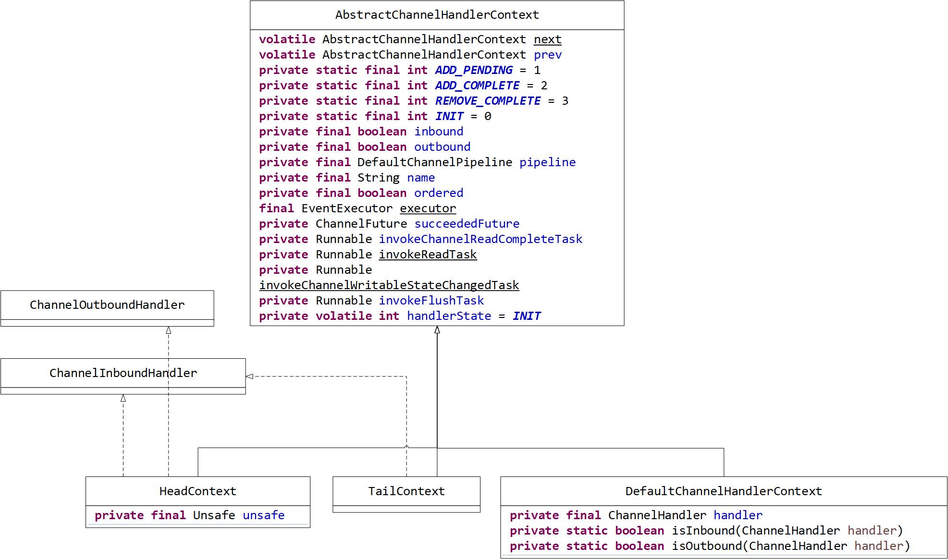Viewport: 948px width, 560px height.
Task: Click the DefaultChannelHandlerContext class title
Action: click(x=723, y=491)
